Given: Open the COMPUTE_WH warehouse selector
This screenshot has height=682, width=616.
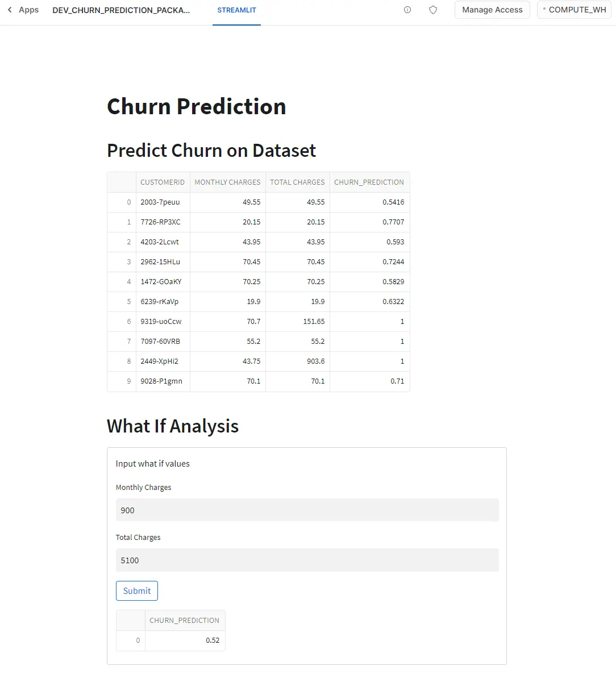Looking at the screenshot, I should pyautogui.click(x=574, y=10).
